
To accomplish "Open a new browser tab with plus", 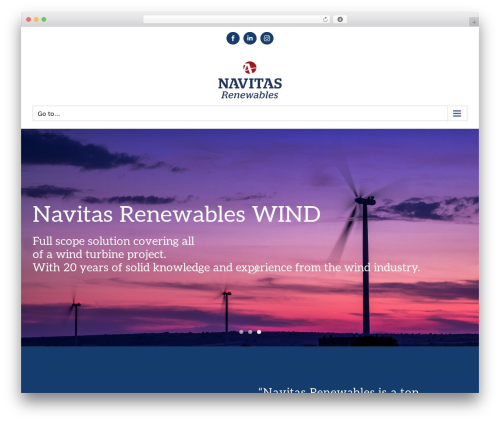I will point(474,22).
